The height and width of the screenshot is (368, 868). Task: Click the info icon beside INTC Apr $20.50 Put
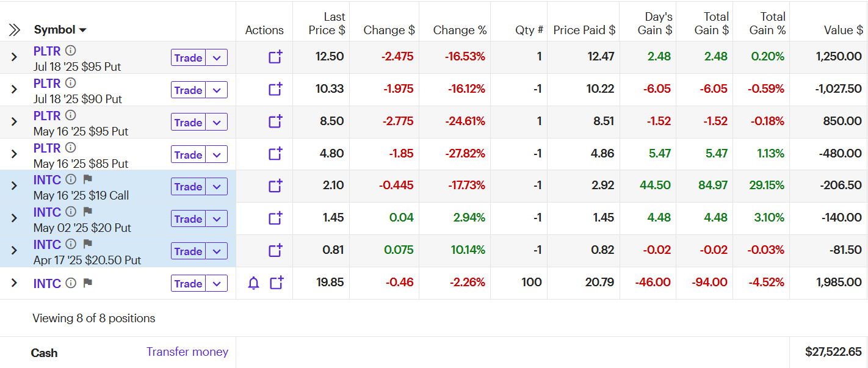tap(71, 244)
